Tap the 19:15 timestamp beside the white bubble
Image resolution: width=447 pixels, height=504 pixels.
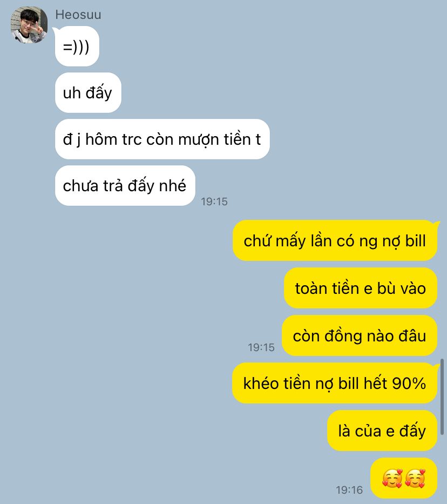[214, 201]
